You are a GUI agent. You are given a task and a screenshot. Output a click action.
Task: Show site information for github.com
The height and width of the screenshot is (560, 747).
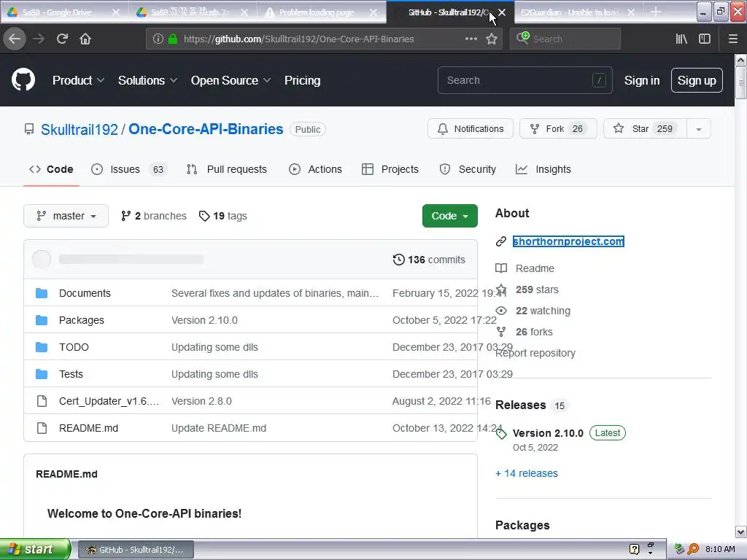(158, 39)
